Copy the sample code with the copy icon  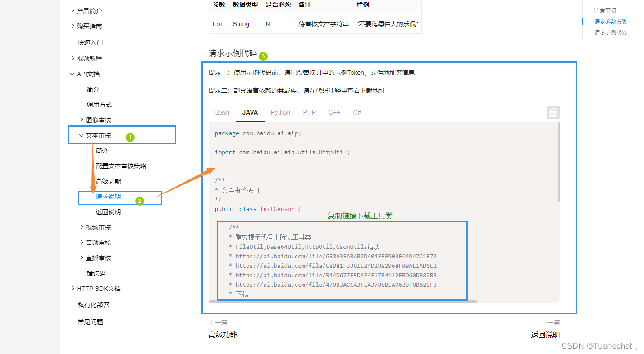click(553, 112)
